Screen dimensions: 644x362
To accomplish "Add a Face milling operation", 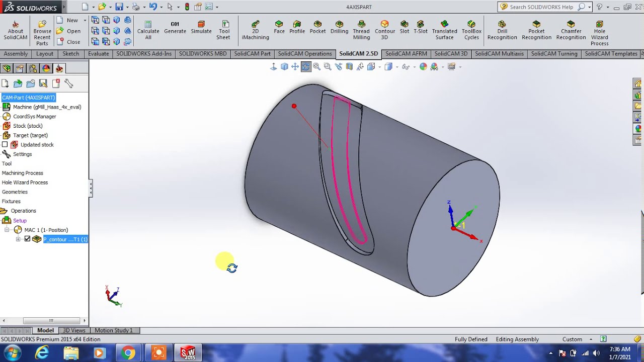I will 279,28.
